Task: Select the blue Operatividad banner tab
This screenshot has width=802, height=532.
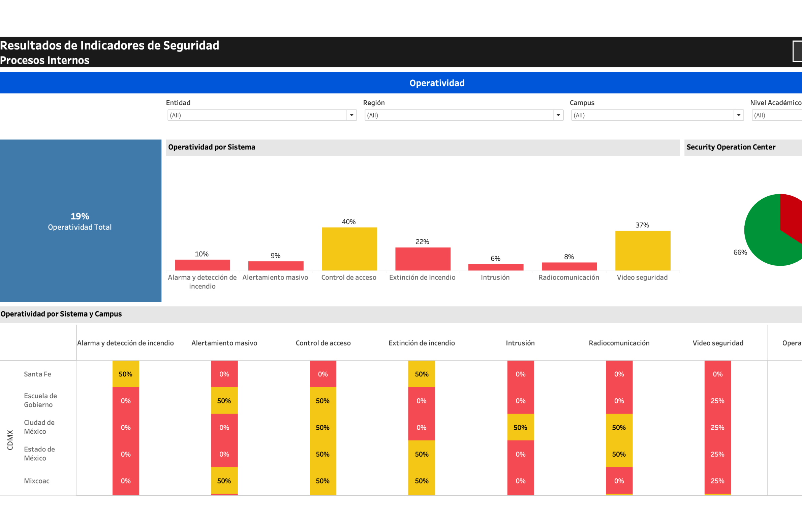Action: 437,82
